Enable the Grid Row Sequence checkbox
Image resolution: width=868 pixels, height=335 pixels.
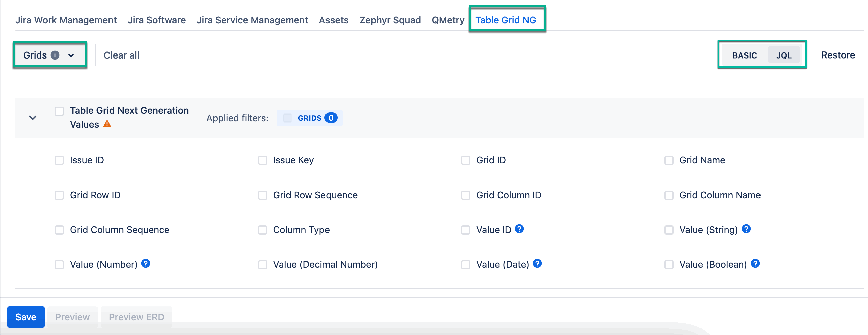click(x=263, y=195)
